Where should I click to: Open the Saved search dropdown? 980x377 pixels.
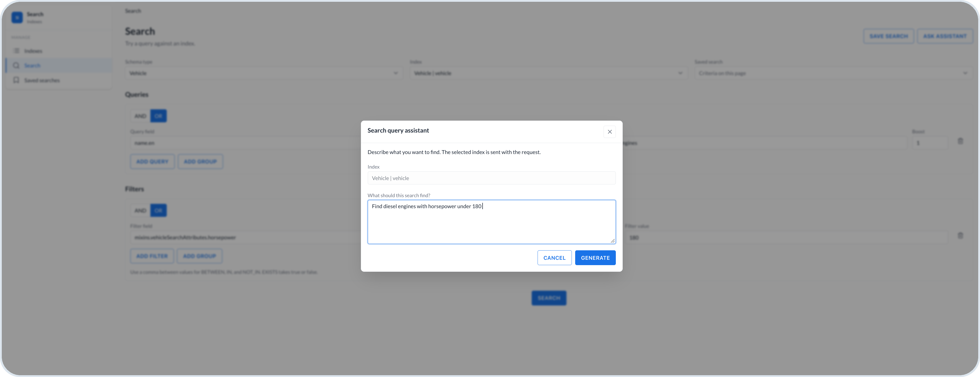833,73
